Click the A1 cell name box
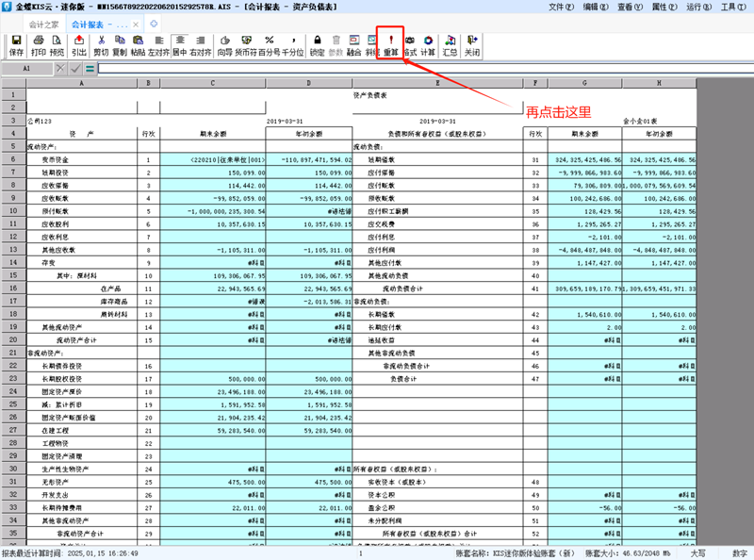 [x=26, y=69]
